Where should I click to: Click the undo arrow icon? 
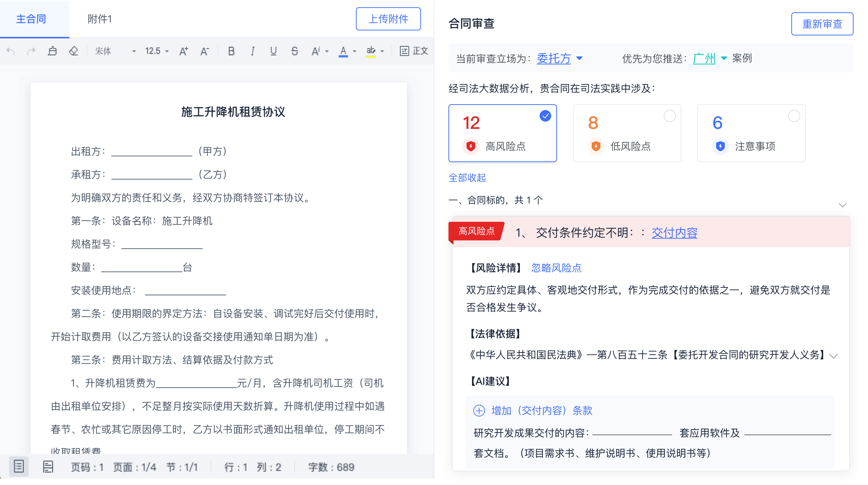pyautogui.click(x=11, y=51)
